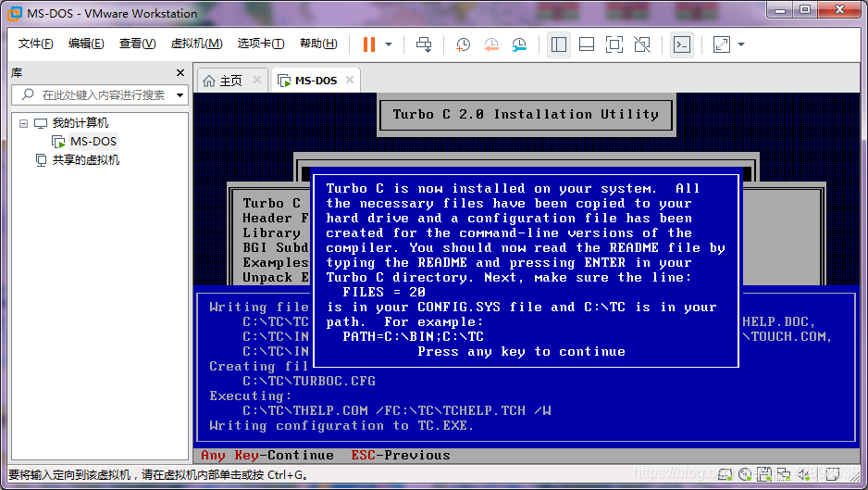Switch to the MS-DOS tab
Image resolution: width=868 pixels, height=490 pixels.
point(316,81)
